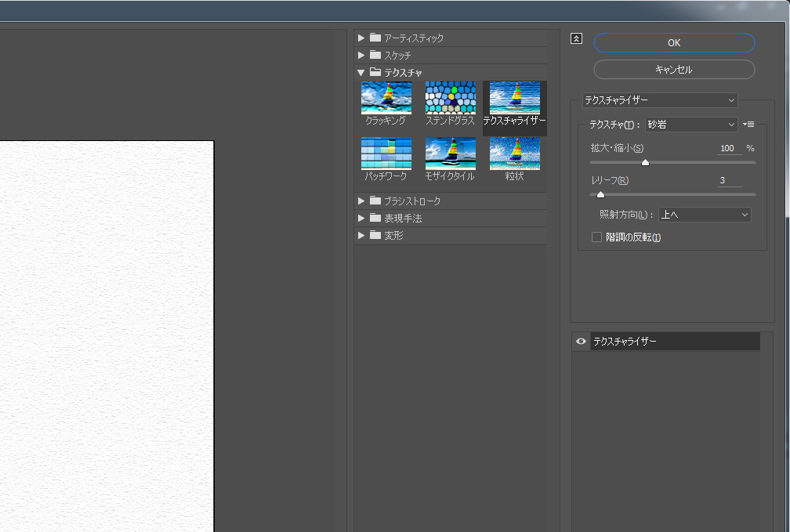The height and width of the screenshot is (532, 790).
Task: Open the 照射方向 dropdown
Action: (705, 215)
